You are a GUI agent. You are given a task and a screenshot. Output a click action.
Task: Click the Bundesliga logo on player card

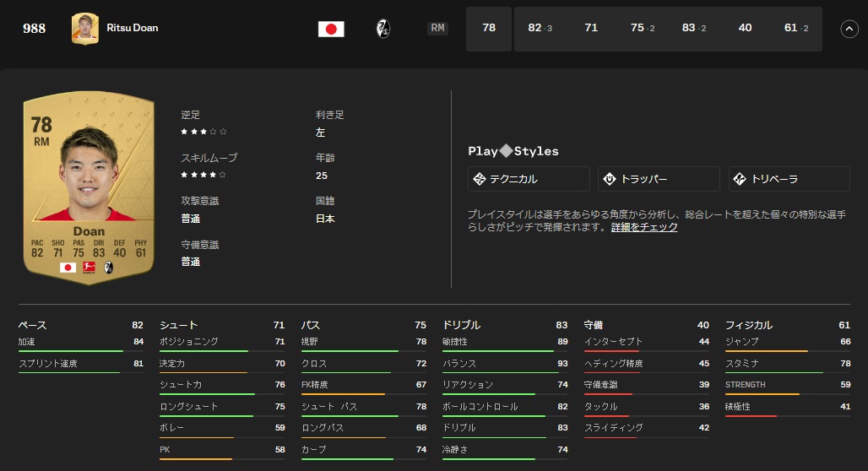click(88, 267)
